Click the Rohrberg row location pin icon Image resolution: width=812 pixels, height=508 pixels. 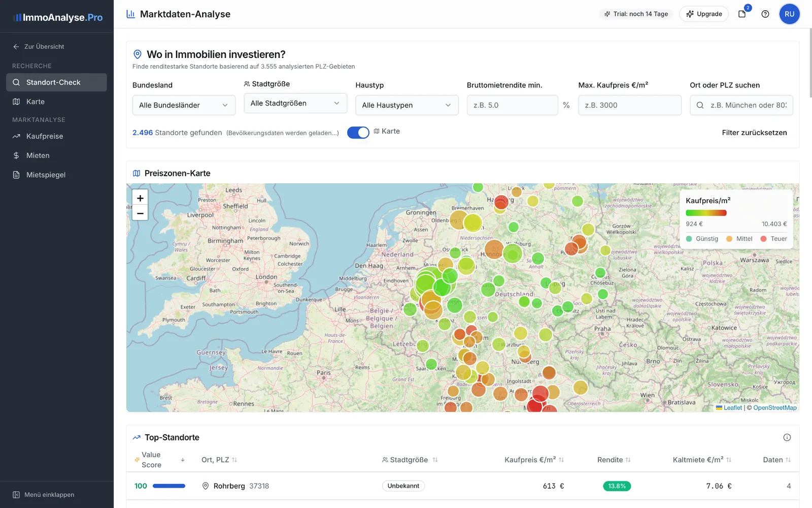click(206, 486)
